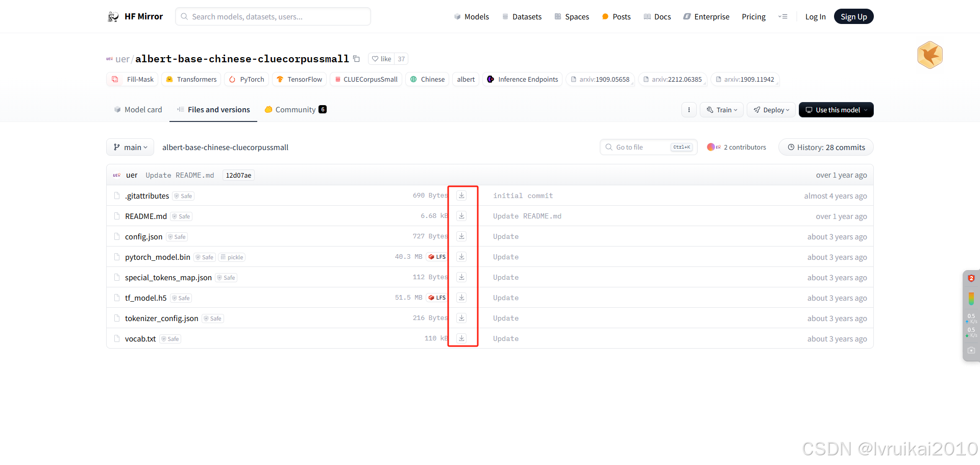Open Posts in top navigation
The image size is (980, 465).
click(616, 17)
